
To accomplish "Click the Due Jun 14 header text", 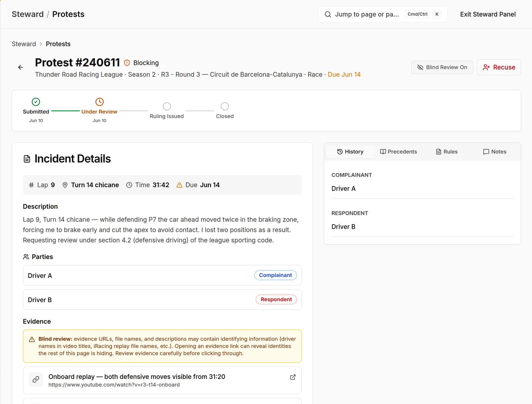I will 344,75.
